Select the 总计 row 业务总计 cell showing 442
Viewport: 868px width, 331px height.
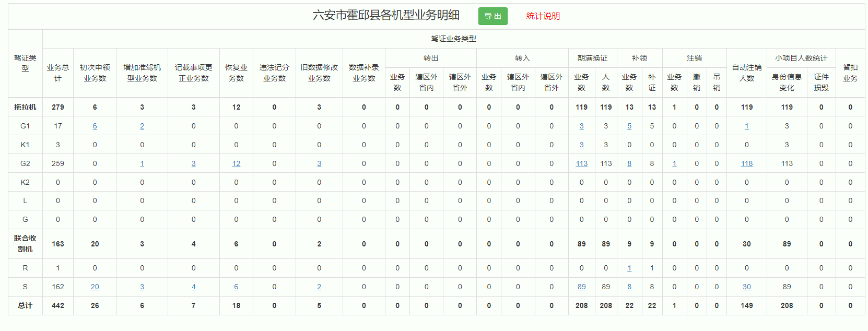click(58, 305)
